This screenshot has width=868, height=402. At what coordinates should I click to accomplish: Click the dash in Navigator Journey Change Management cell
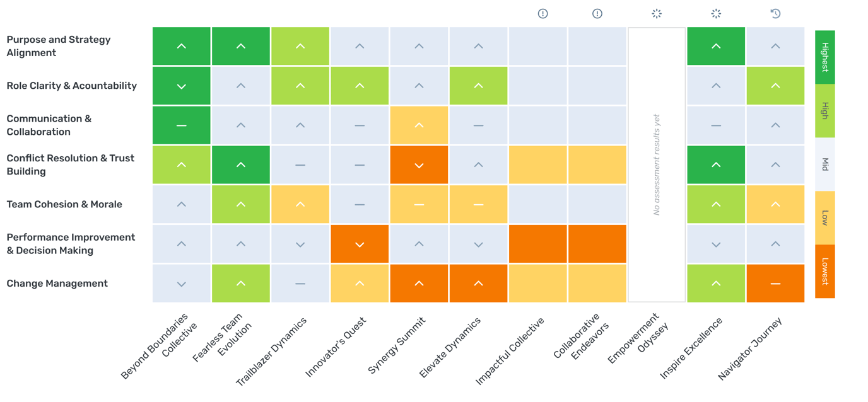click(x=775, y=284)
